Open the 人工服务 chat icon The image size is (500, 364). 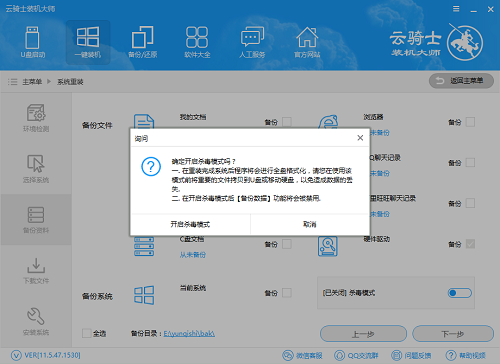(x=252, y=37)
